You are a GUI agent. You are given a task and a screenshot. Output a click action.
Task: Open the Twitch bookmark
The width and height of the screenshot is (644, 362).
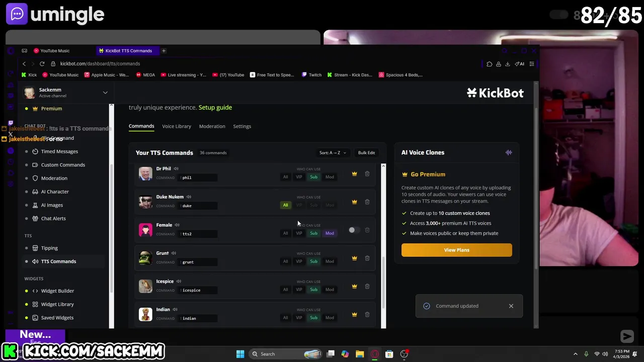coord(311,75)
